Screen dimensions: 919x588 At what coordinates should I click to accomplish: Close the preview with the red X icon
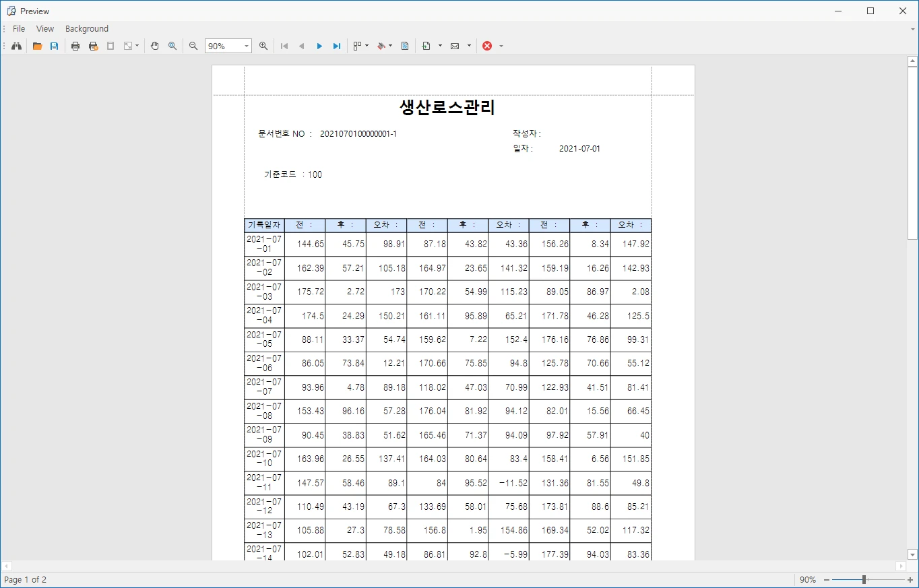click(x=487, y=46)
